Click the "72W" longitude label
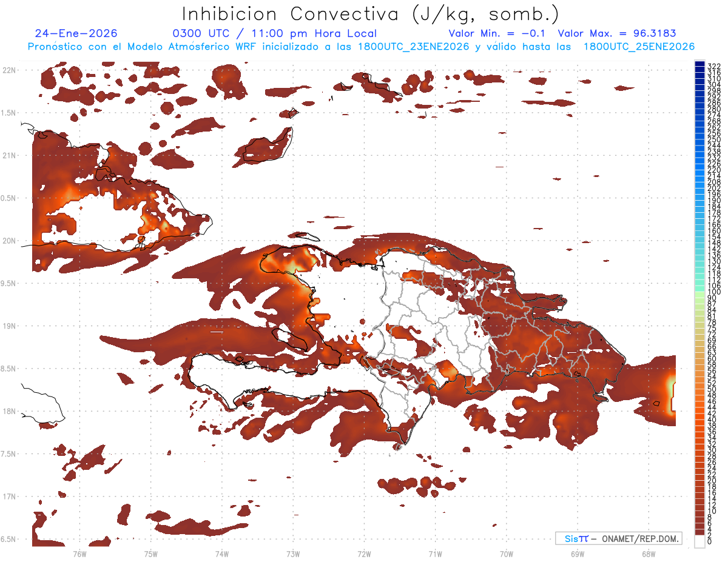The width and height of the screenshot is (728, 562). pos(364,554)
